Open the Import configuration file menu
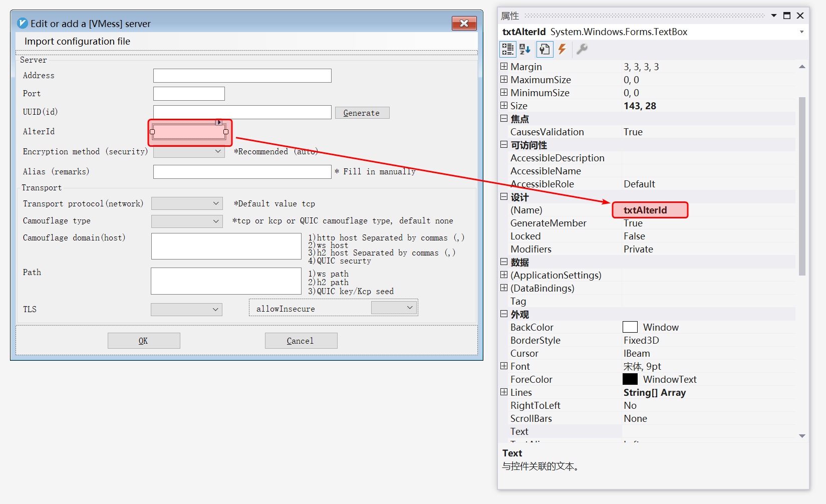The image size is (826, 504). 77,41
